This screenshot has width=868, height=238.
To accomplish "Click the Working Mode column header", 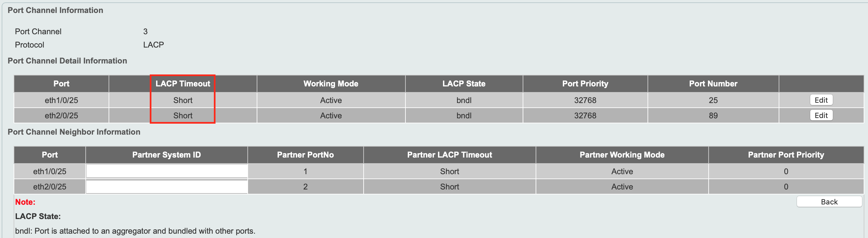I will 330,84.
